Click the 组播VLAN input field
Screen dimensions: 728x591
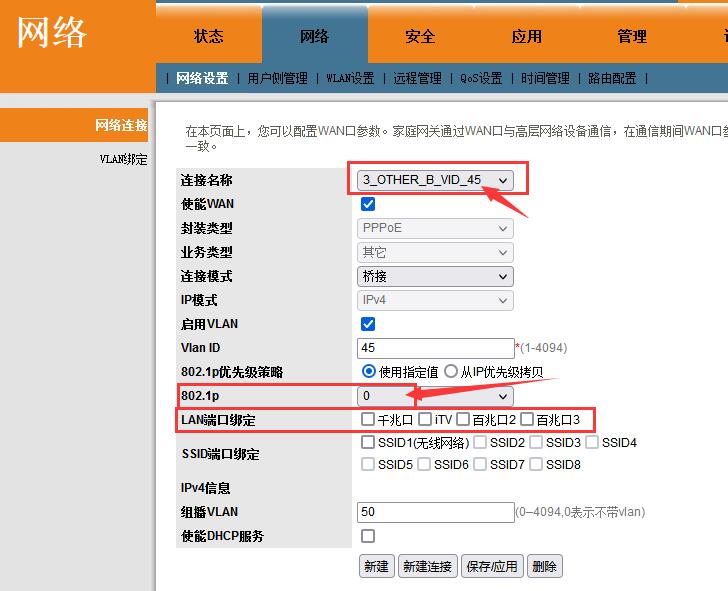point(435,512)
